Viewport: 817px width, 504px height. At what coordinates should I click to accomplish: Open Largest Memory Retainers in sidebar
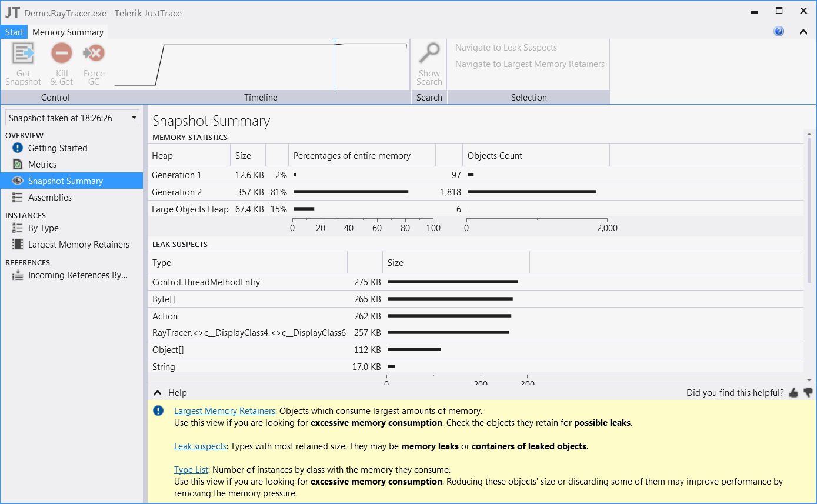79,245
